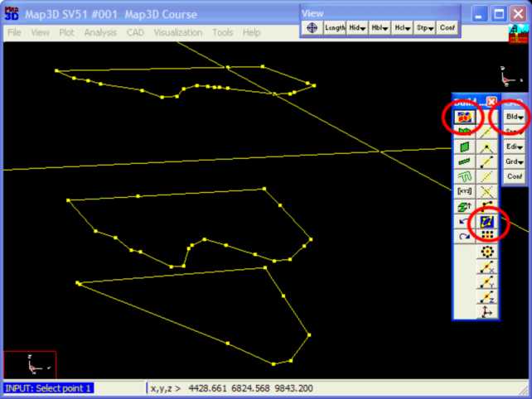This screenshot has width=532, height=399.
Task: Close the Build floating toolbar
Action: 491,101
